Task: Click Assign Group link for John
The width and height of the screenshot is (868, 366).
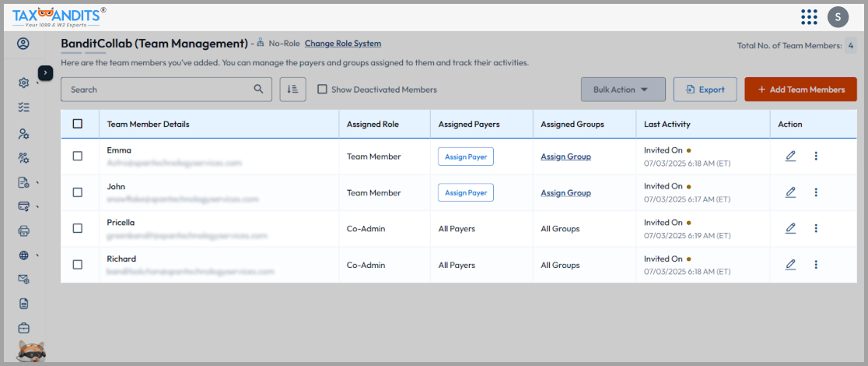Action: click(565, 193)
